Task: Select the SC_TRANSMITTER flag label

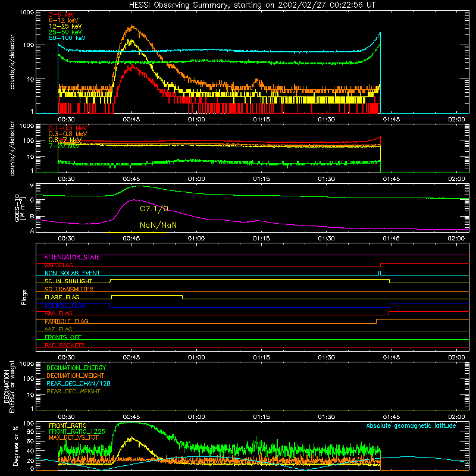Action: (x=69, y=289)
